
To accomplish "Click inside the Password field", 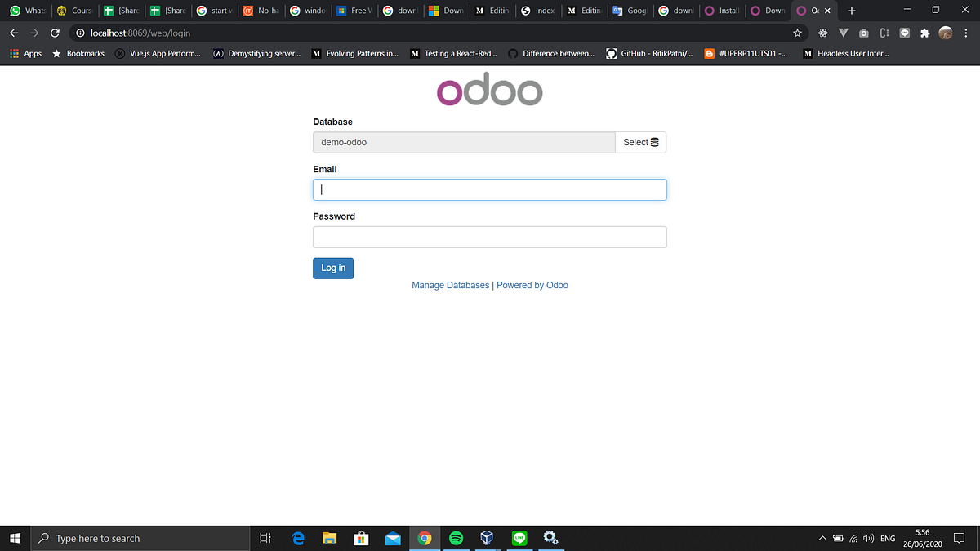I will point(489,237).
